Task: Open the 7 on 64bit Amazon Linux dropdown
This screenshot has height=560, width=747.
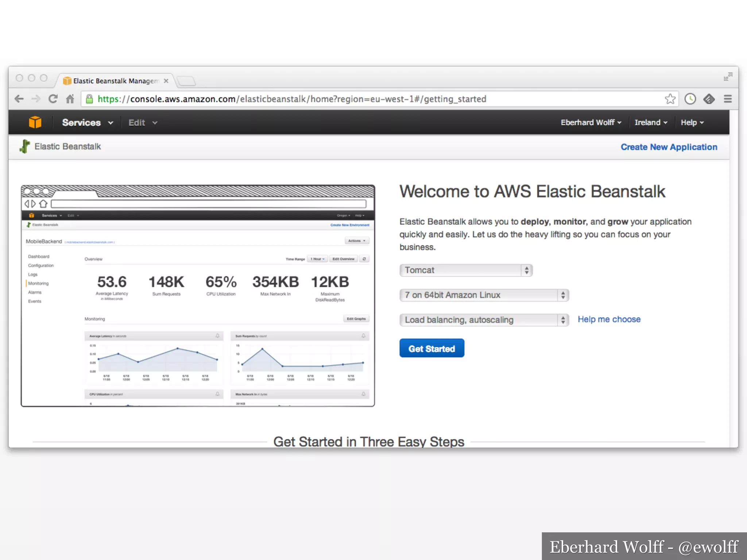Action: [484, 295]
